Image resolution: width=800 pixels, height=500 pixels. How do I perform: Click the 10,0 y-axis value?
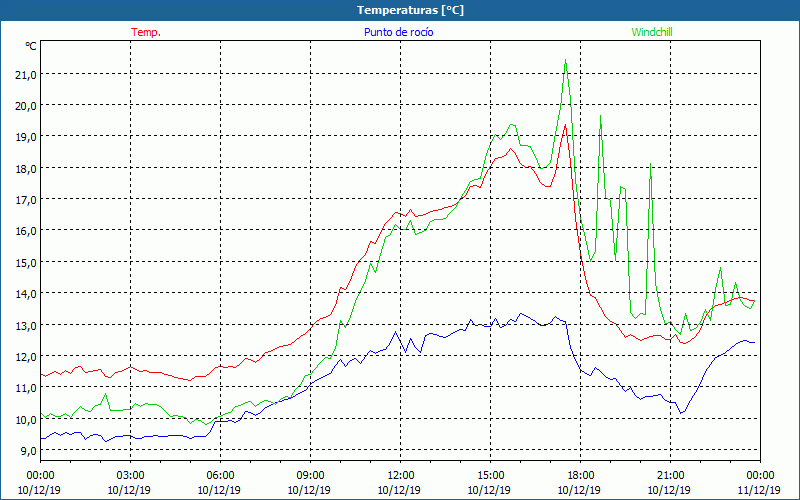pos(26,419)
